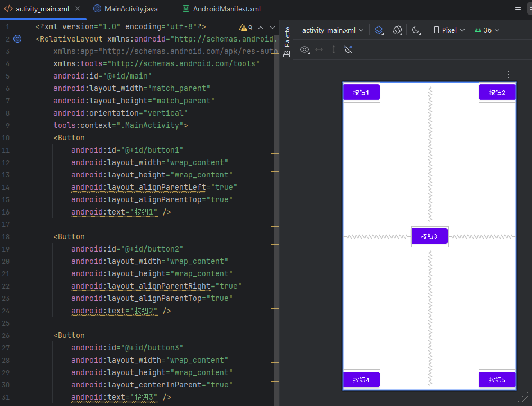This screenshot has height=406, width=532.
Task: Open the MainActivity.java tab
Action: tap(125, 9)
